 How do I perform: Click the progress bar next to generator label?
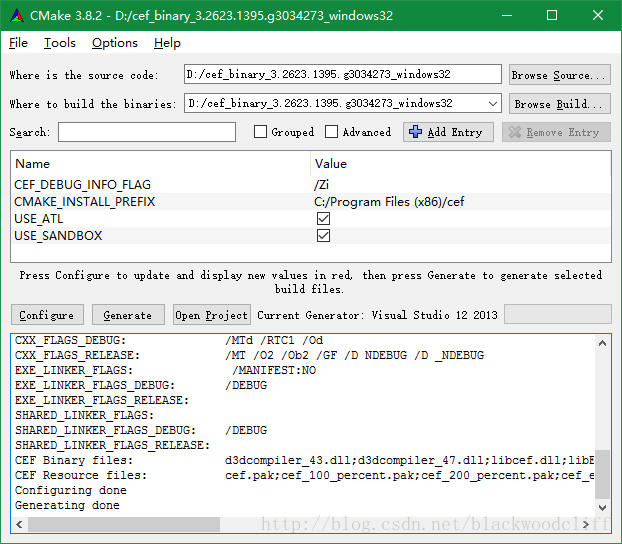tap(558, 315)
